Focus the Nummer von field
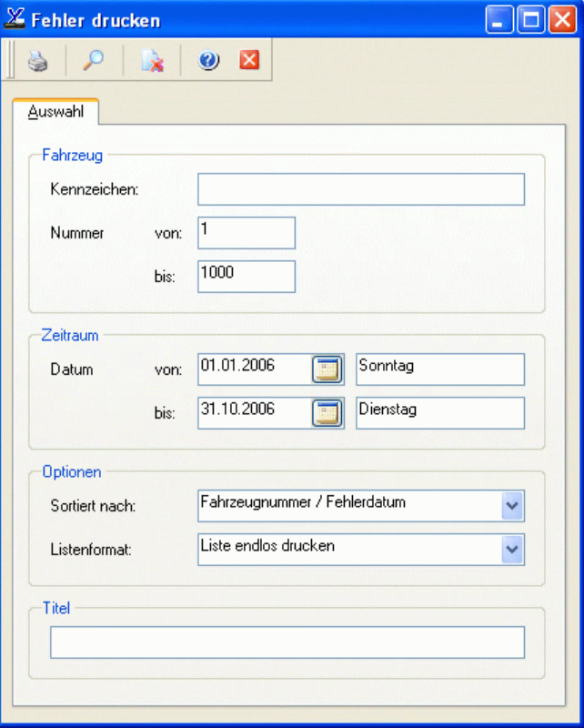 click(246, 232)
